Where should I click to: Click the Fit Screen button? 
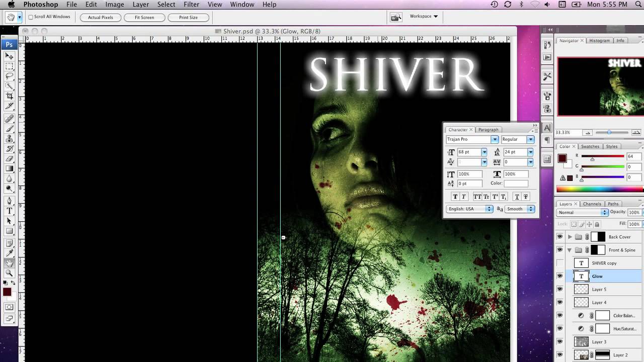[x=144, y=17]
